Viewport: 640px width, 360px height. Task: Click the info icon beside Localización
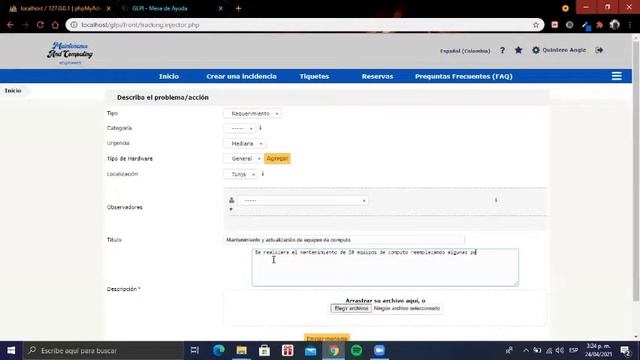point(263,174)
